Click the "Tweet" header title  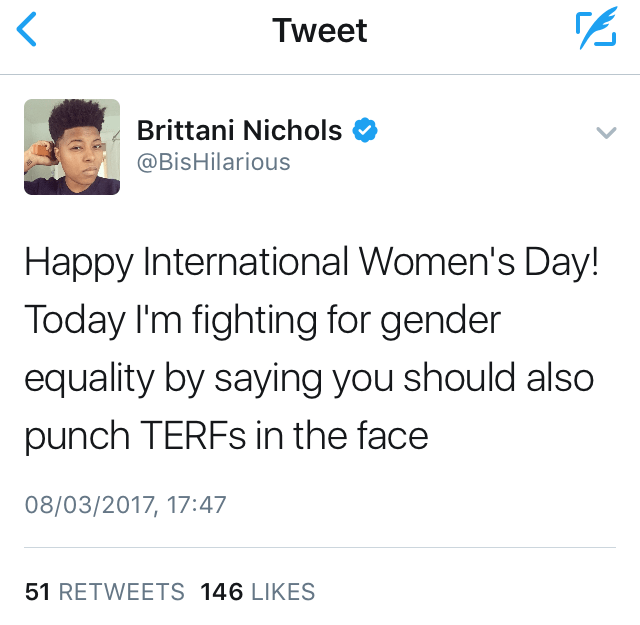point(320,30)
